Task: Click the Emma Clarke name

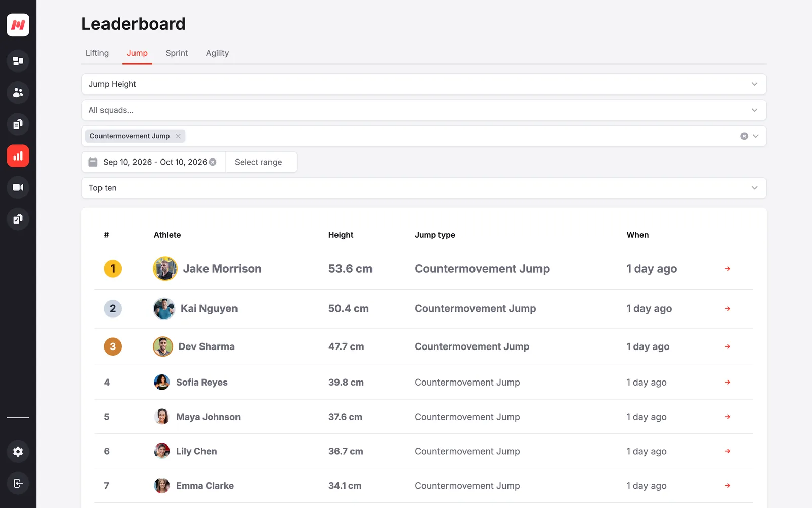Action: [205, 486]
